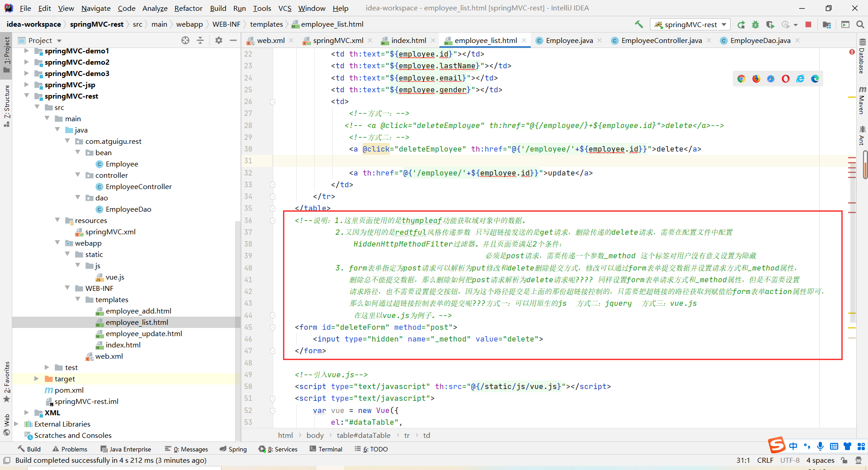Open the VCS menu
868x470 pixels.
click(x=285, y=8)
